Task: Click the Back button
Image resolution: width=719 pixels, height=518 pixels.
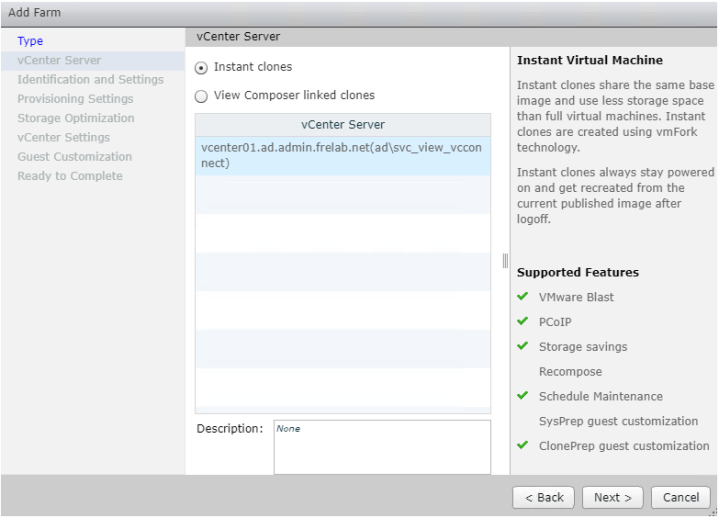Action: click(544, 497)
